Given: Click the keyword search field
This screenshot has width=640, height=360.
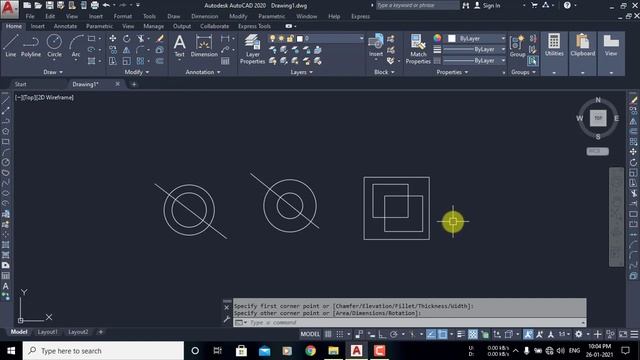Looking at the screenshot, I should (417, 5).
